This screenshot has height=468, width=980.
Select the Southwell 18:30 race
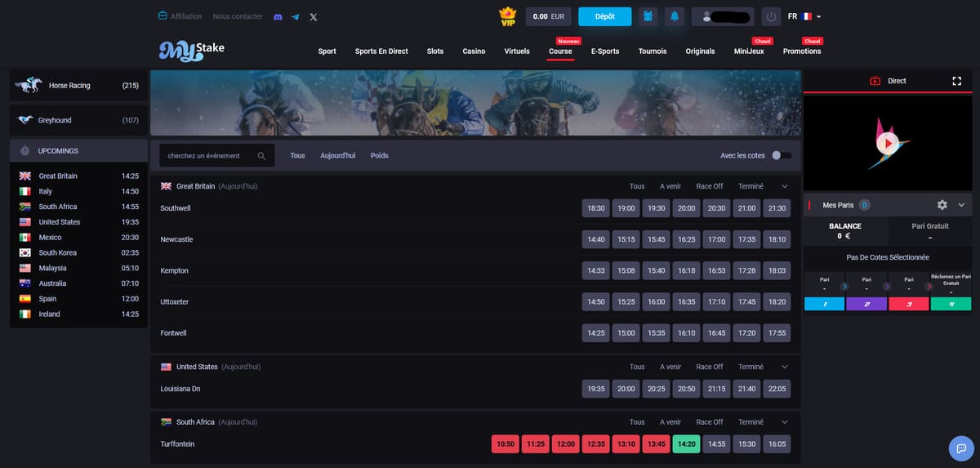point(596,208)
